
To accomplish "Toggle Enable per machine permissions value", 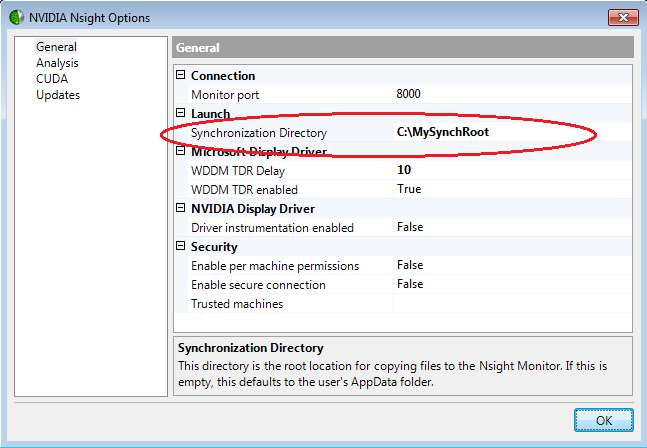I will (x=510, y=265).
